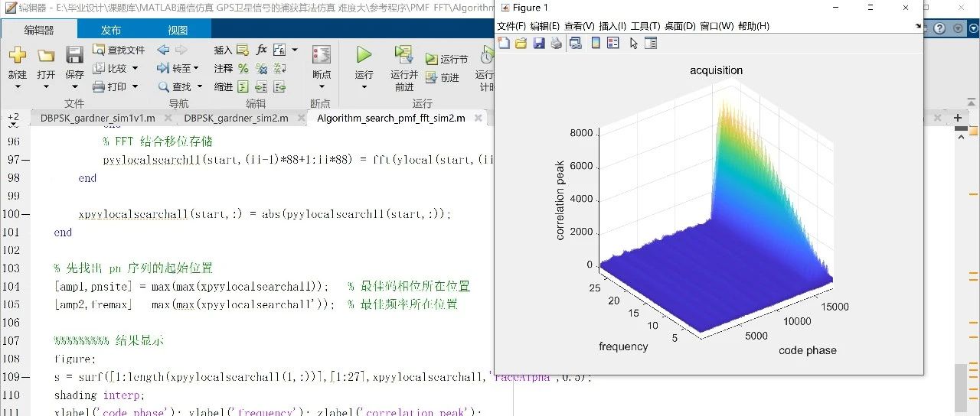The height and width of the screenshot is (416, 980).
Task: Click Open Property Inspector icon in Figure 1
Action: point(651,43)
